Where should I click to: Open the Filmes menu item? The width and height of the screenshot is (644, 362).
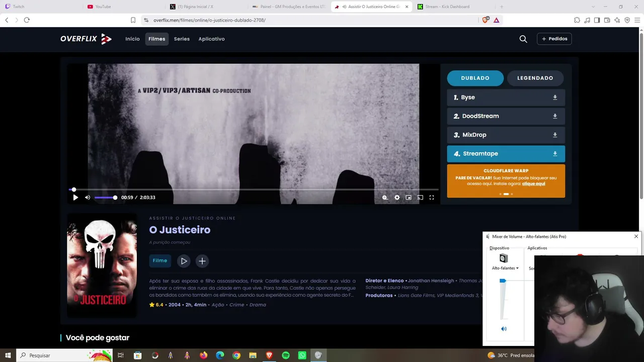(x=157, y=39)
